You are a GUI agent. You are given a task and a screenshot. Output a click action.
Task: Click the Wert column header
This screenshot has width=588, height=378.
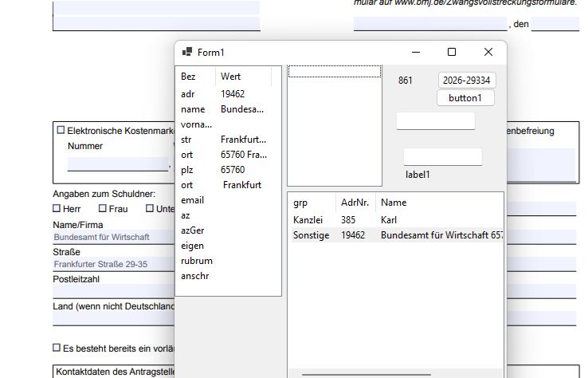tap(243, 77)
